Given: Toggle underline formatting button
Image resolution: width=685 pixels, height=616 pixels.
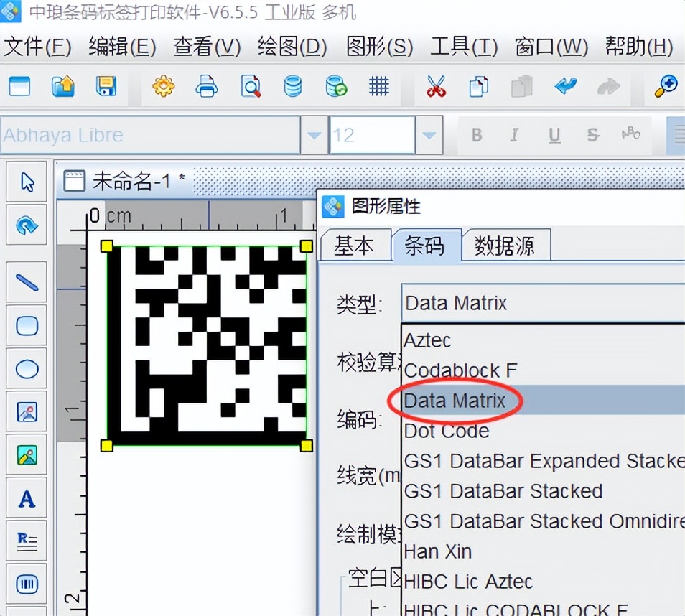Looking at the screenshot, I should click(x=554, y=135).
